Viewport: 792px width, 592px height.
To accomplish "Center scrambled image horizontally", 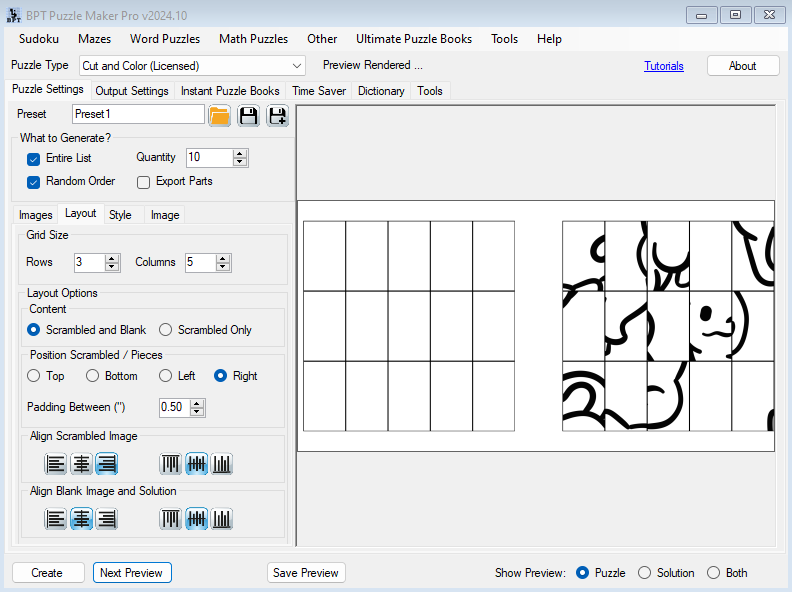I will click(81, 464).
